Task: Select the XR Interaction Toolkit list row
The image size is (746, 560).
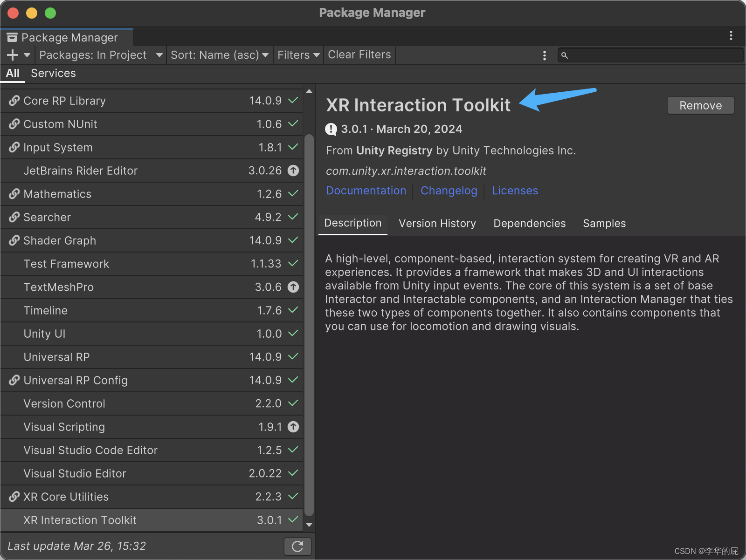Action: 152,520
